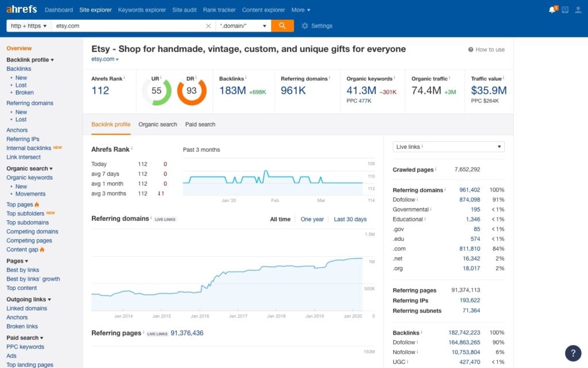Collapse the Pages sidebar section
This screenshot has width=588, height=368.
pyautogui.click(x=17, y=261)
